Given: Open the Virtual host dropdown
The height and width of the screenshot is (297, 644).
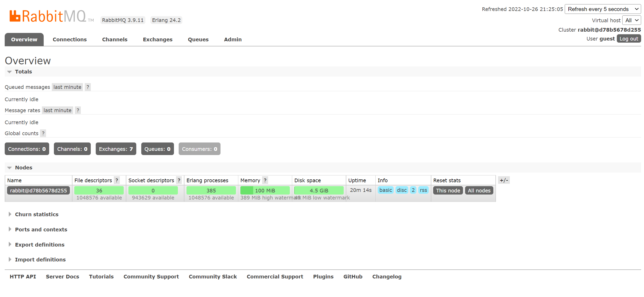Looking at the screenshot, I should (x=631, y=20).
